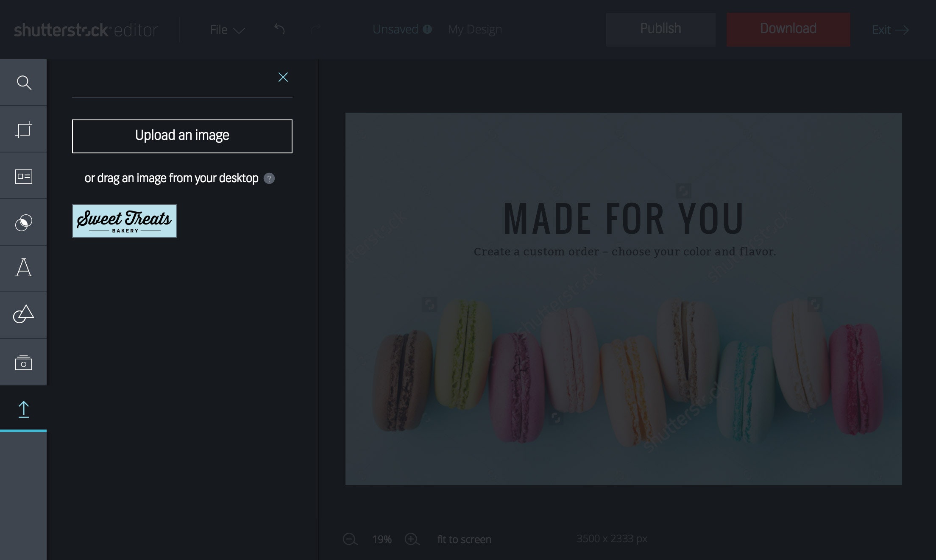The width and height of the screenshot is (936, 560).
Task: Select the uploads arrow icon
Action: click(x=24, y=409)
